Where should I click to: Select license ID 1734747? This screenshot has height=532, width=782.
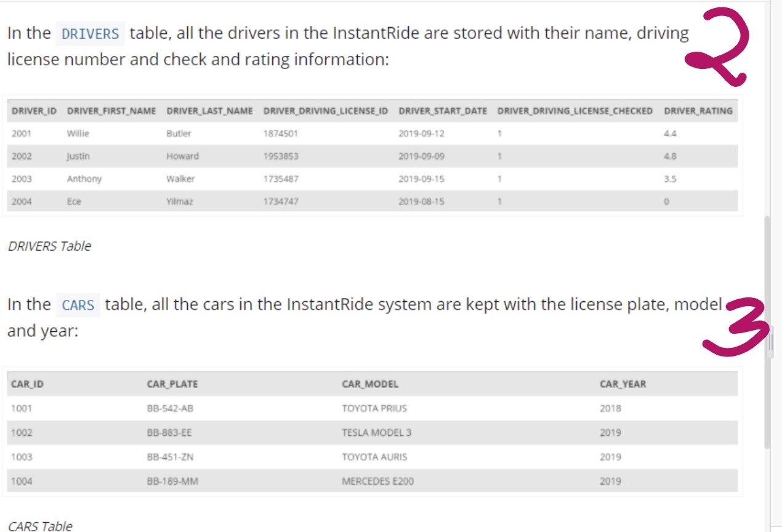(x=281, y=201)
